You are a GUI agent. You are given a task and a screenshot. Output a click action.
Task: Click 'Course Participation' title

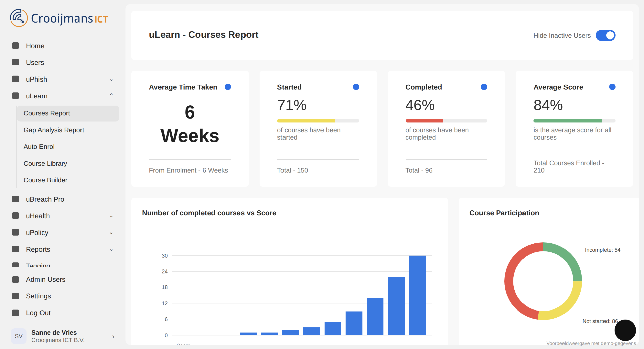(504, 213)
